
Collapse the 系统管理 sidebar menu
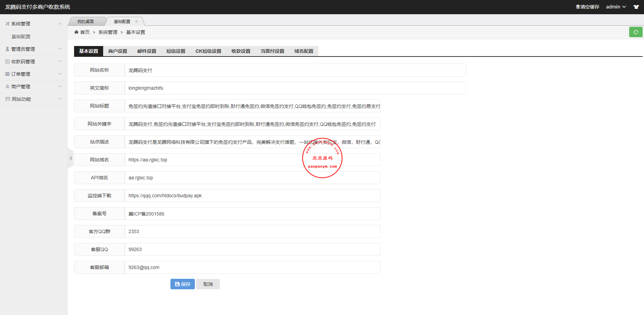point(33,24)
